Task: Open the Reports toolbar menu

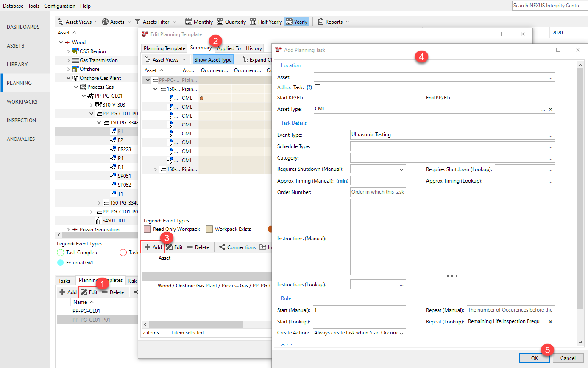Action: click(x=334, y=22)
